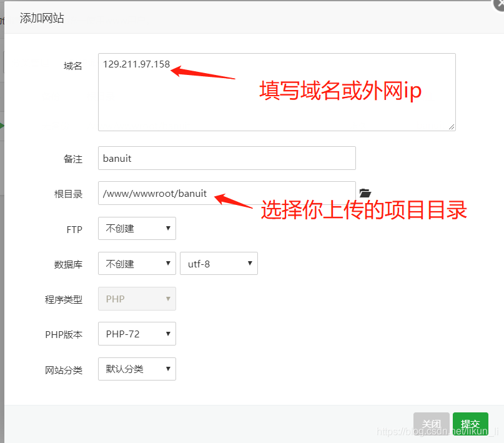
Task: Edit the 根目录 path field
Action: 227,193
